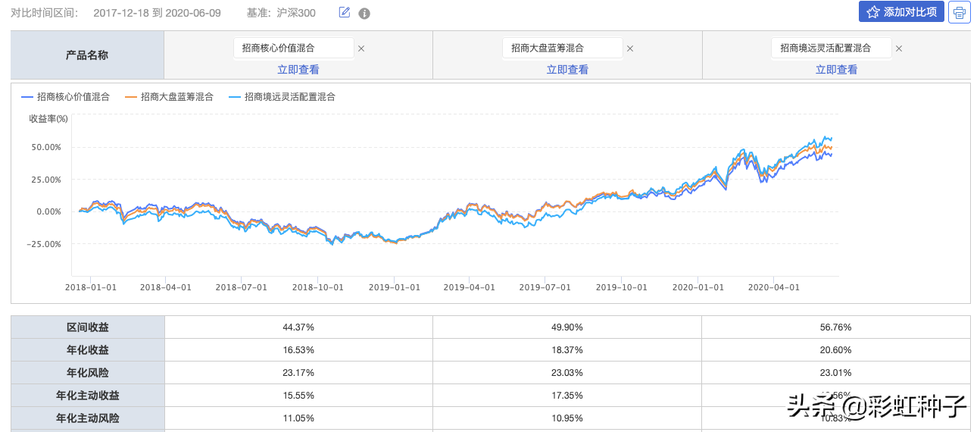The image size is (980, 432).
Task: Toggle 招商境远灵活配置混合 series in chart legend
Action: click(282, 97)
